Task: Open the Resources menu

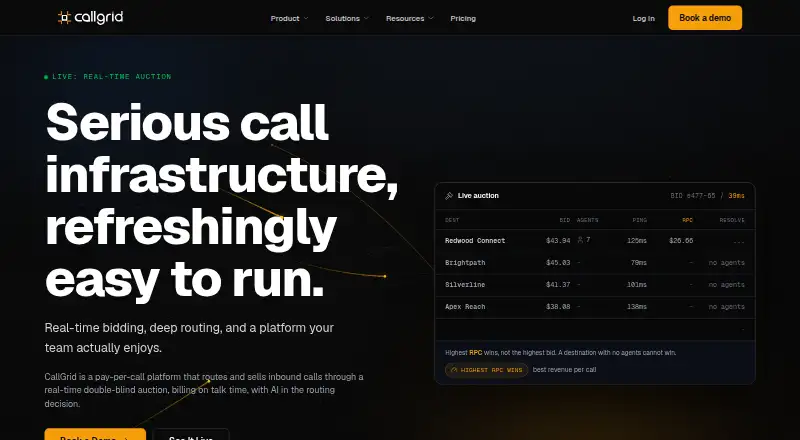Action: tap(410, 18)
